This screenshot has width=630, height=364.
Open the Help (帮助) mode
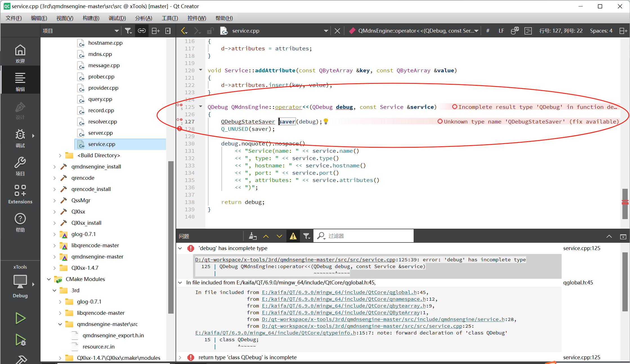(20, 223)
